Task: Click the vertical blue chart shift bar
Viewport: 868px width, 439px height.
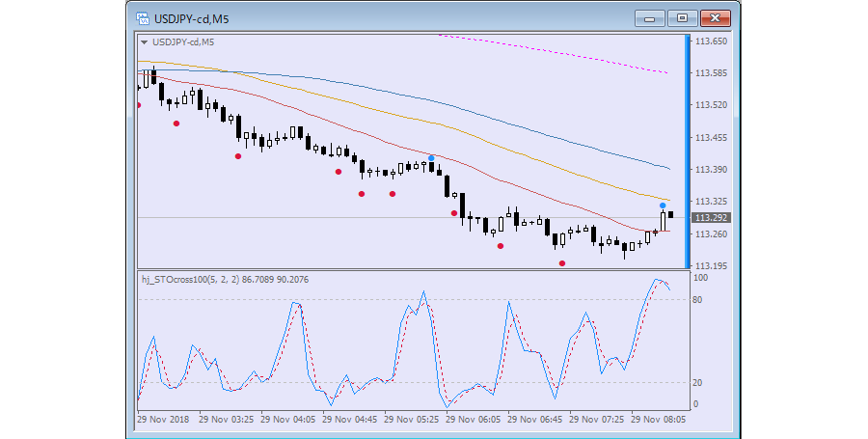Action: click(688, 151)
